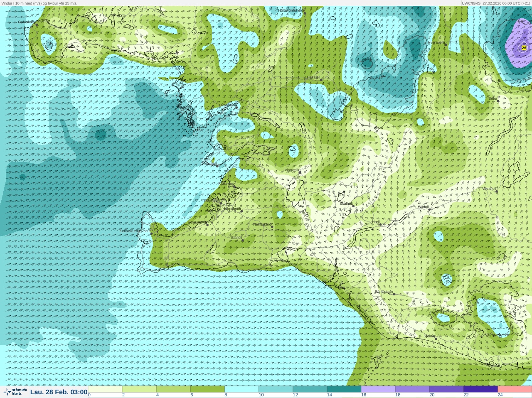The height and width of the screenshot is (398, 532).
Task: Click the Hólmsheiði station label
Action: click(232, 209)
